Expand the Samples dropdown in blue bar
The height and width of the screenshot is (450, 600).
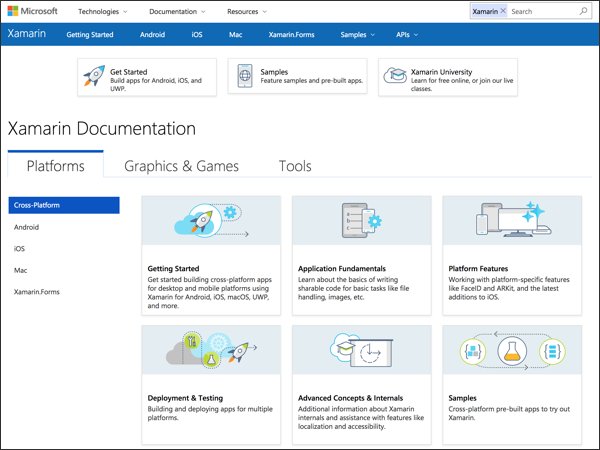(x=357, y=34)
